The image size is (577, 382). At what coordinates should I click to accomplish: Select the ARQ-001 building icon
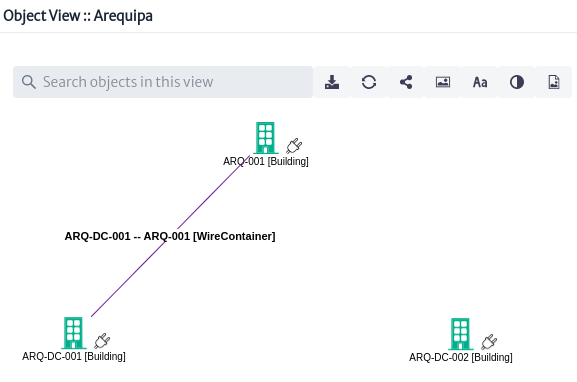(x=265, y=138)
